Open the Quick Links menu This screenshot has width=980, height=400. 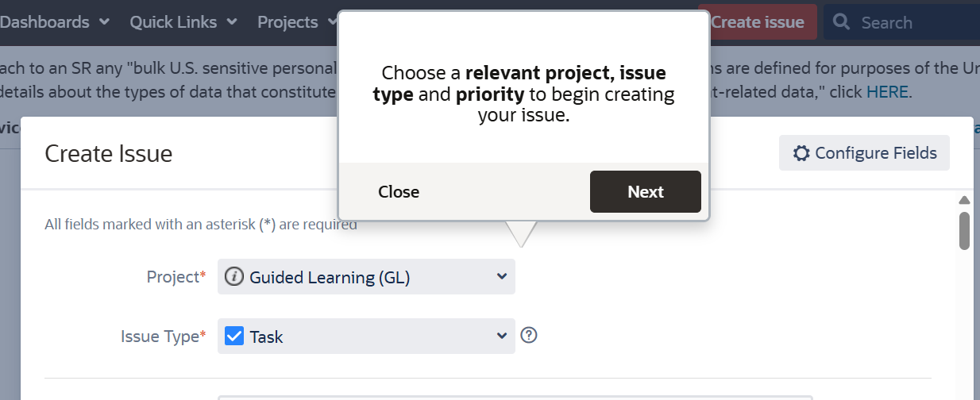pyautogui.click(x=173, y=22)
